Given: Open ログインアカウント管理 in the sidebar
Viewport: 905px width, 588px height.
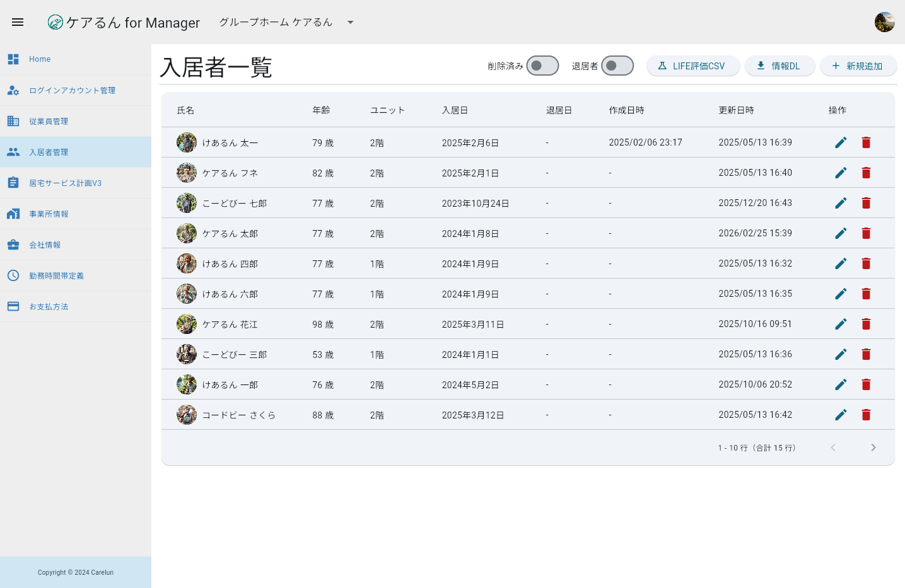Looking at the screenshot, I should tap(72, 90).
